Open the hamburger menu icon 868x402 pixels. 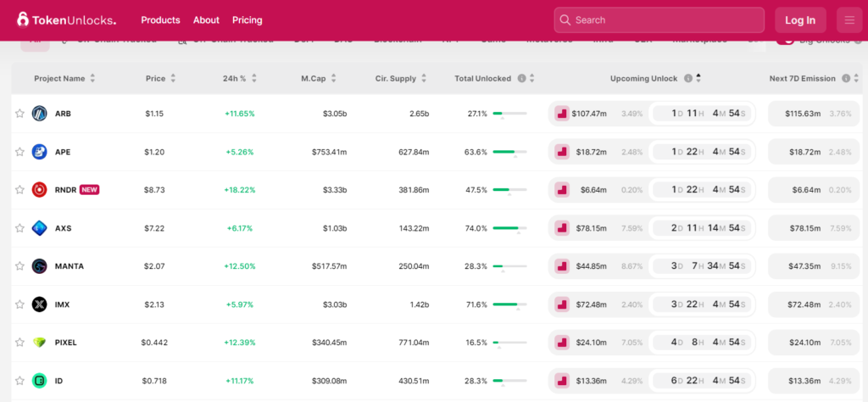(849, 20)
